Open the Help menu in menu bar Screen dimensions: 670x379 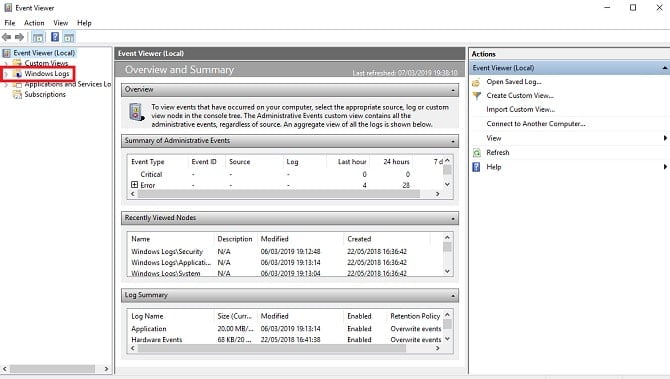pyautogui.click(x=84, y=23)
